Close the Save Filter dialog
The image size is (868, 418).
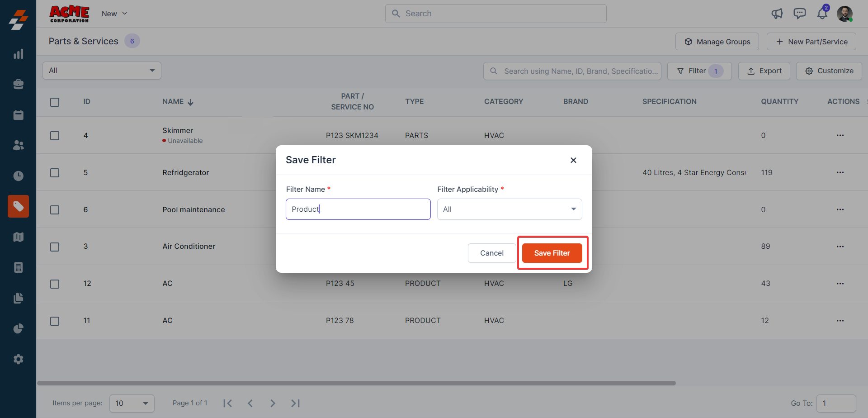[573, 160]
